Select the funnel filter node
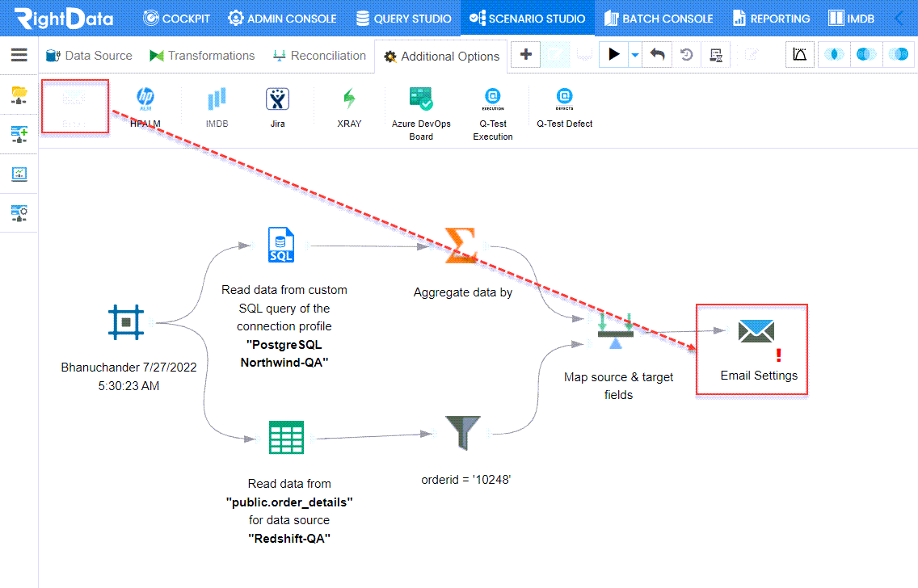918x588 pixels. 462,433
